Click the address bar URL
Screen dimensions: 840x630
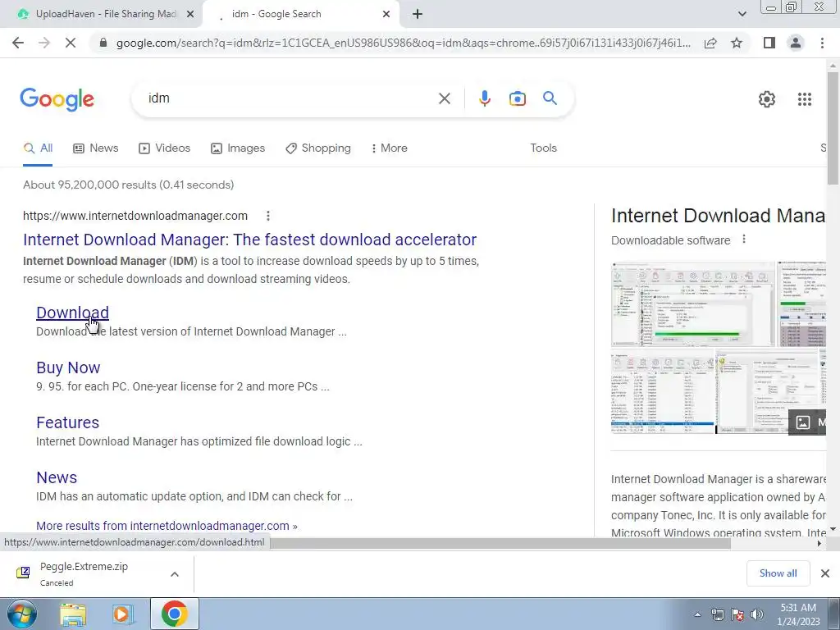pos(403,43)
